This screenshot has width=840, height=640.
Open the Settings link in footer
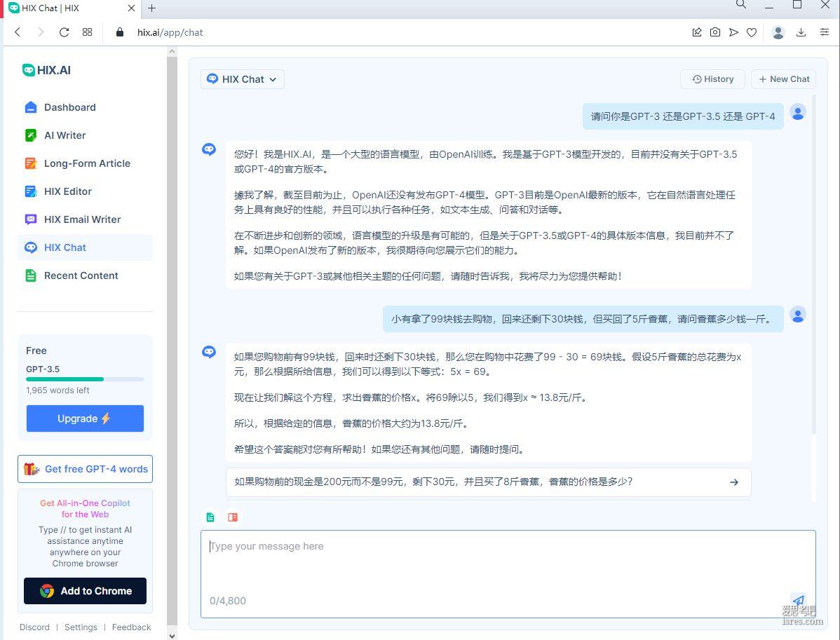tap(81, 627)
